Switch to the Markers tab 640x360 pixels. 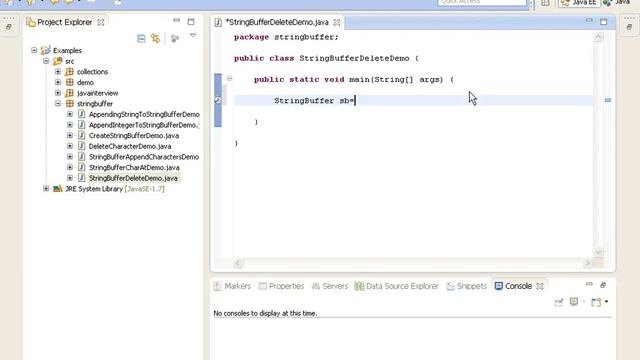pos(232,286)
